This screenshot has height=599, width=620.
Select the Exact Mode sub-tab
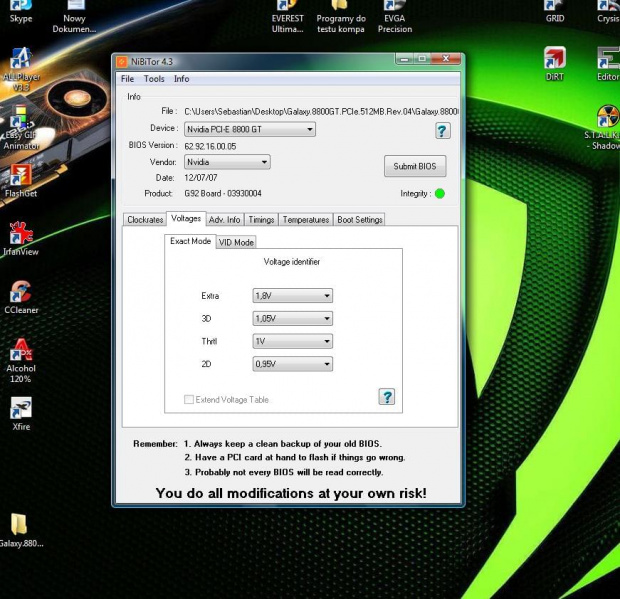[x=190, y=241]
